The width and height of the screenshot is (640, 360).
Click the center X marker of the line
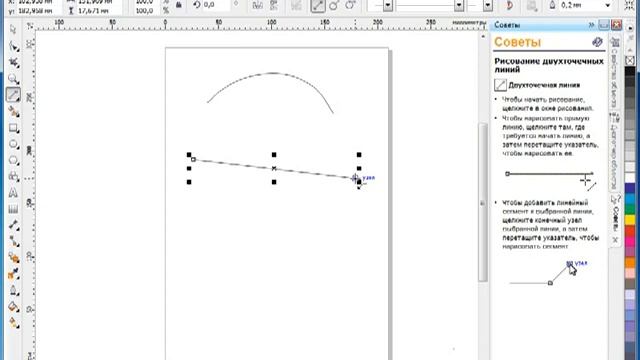coord(274,168)
